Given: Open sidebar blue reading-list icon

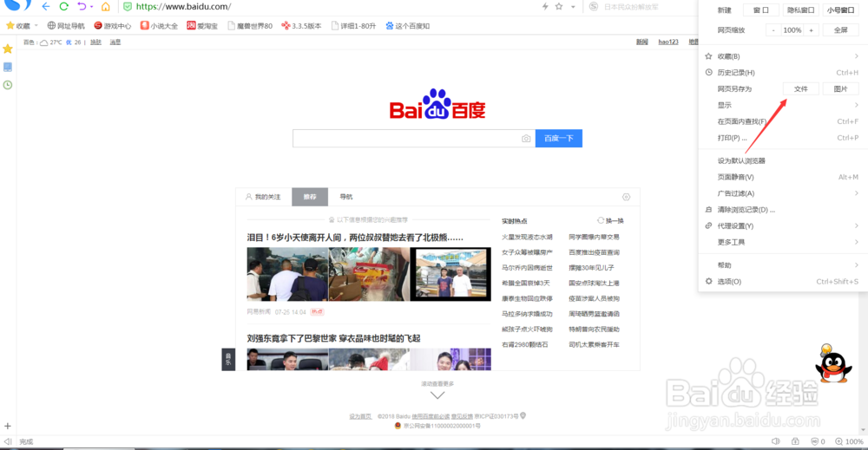Looking at the screenshot, I should (x=8, y=67).
